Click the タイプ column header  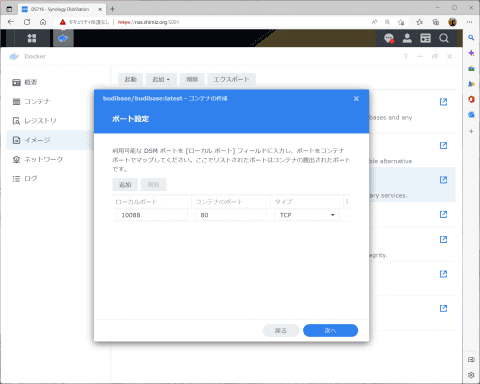pos(307,202)
